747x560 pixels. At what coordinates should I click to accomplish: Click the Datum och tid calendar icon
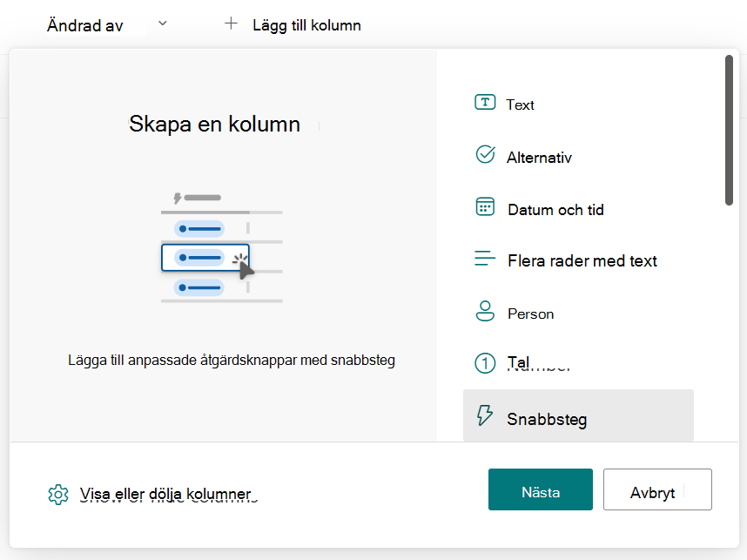(485, 206)
